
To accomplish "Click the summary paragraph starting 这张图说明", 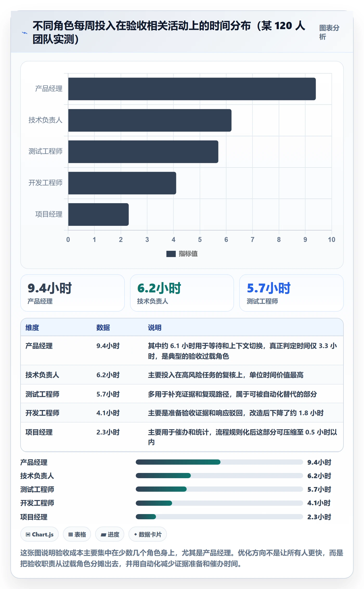I will (182, 558).
